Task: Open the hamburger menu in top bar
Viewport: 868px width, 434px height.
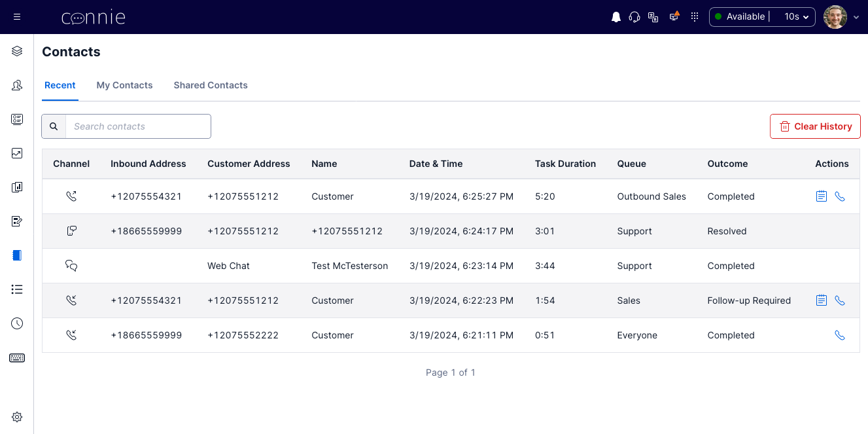Action: coord(17,17)
